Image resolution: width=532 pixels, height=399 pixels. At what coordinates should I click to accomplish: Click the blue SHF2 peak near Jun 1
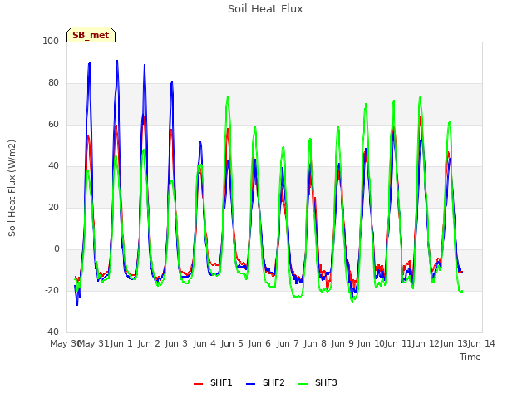(117, 61)
